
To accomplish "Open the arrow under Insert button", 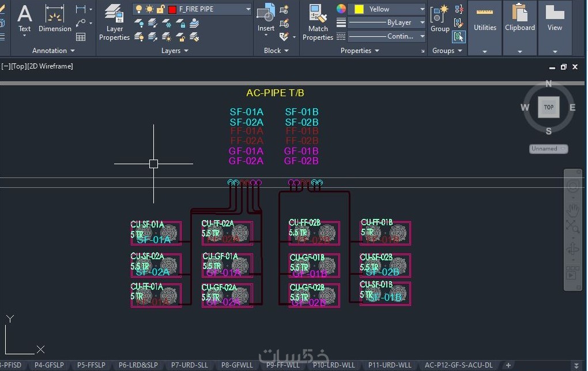I will 266,35.
